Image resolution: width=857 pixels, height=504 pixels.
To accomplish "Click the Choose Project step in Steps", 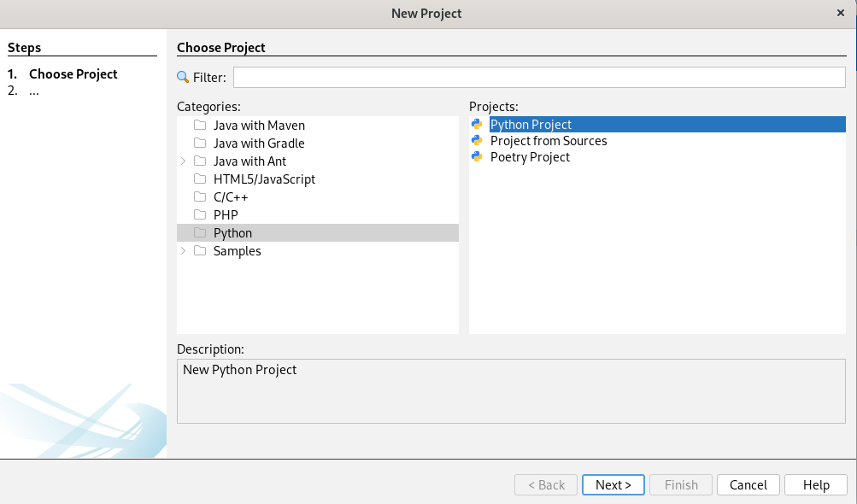I will point(73,74).
